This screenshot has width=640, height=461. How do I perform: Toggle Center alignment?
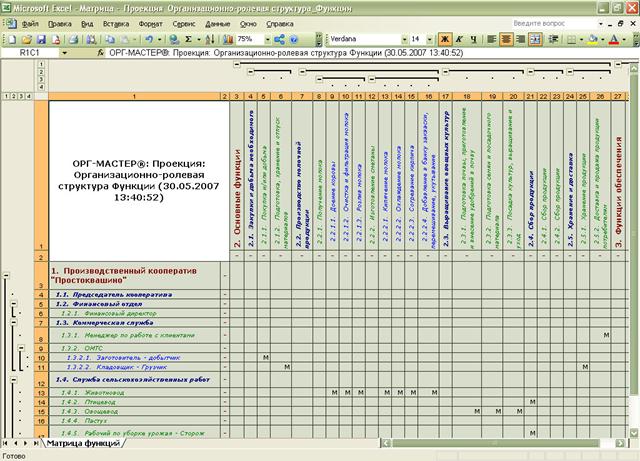click(x=506, y=39)
